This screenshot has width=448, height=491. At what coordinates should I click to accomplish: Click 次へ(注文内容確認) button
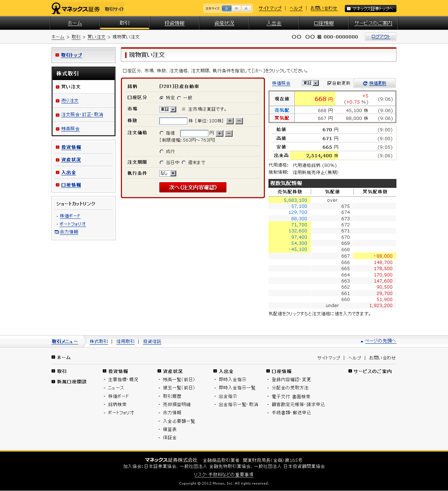pos(193,188)
